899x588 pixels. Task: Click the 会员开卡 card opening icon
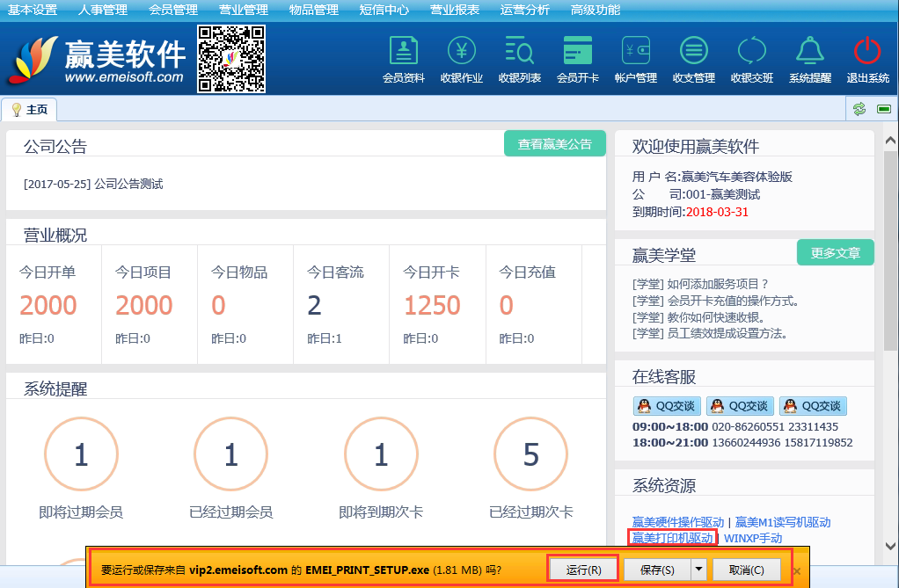pyautogui.click(x=577, y=59)
